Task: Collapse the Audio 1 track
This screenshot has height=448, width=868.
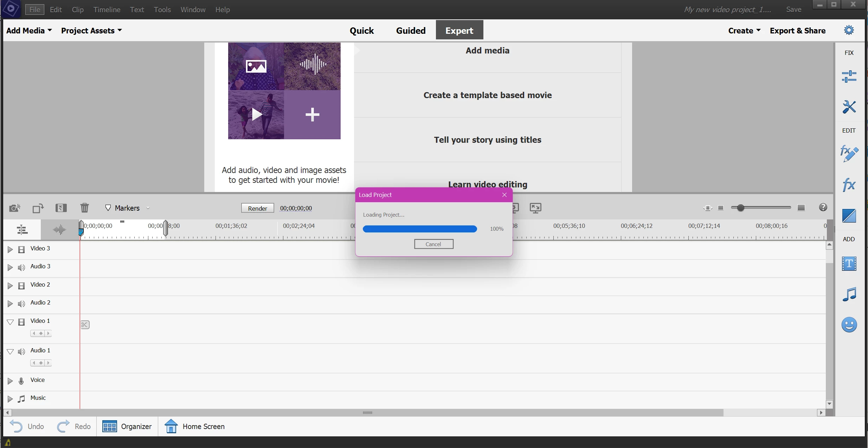Action: [x=10, y=351]
